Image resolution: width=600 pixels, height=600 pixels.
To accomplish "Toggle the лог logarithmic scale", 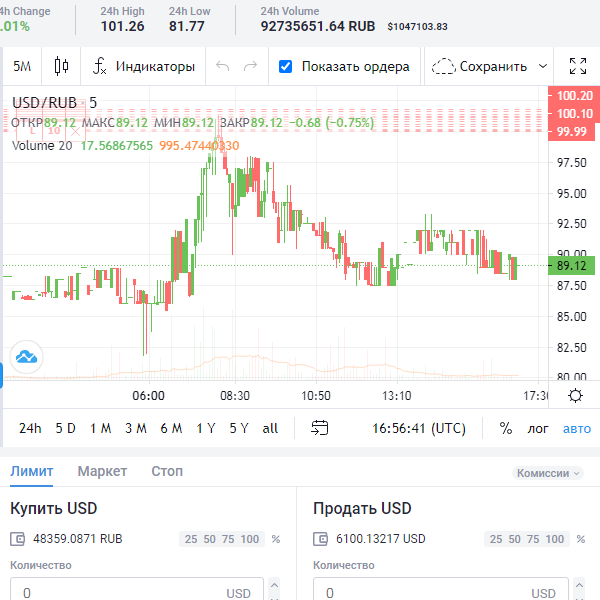I will click(538, 428).
